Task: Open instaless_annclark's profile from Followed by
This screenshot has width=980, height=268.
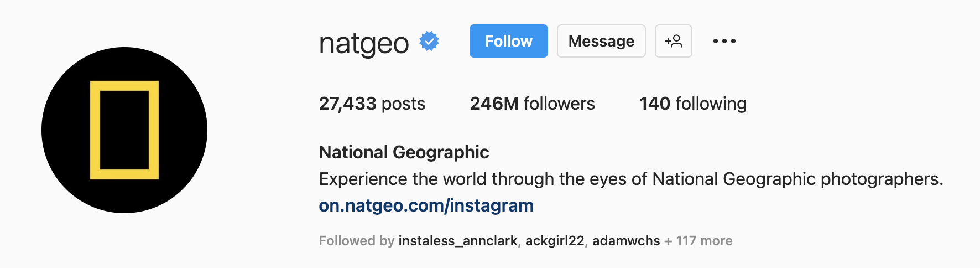Action: (457, 241)
